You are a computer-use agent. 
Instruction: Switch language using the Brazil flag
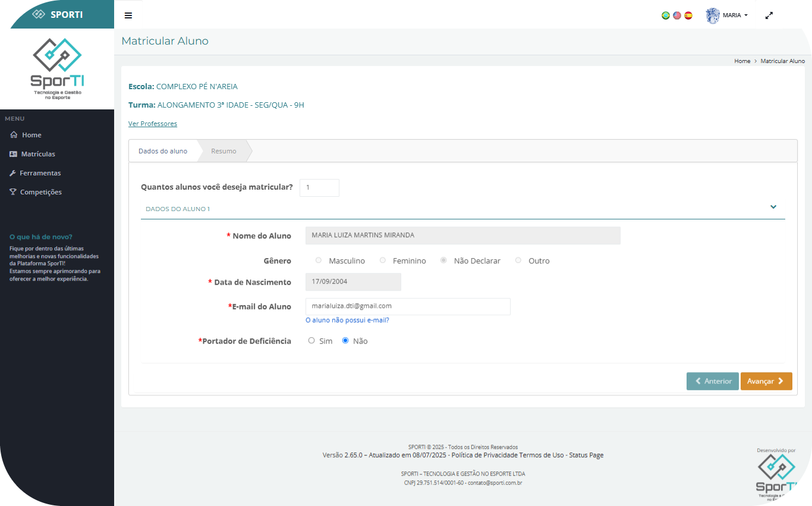click(666, 15)
